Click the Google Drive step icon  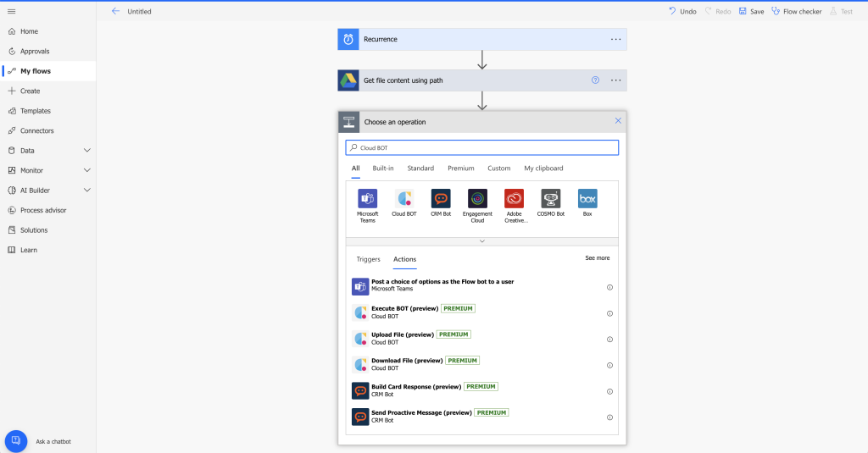tap(348, 80)
